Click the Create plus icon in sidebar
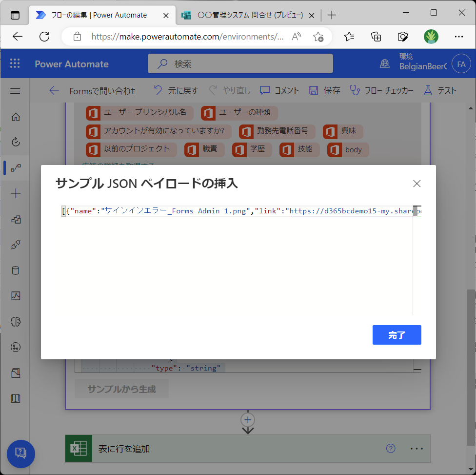The image size is (476, 475). (x=16, y=194)
